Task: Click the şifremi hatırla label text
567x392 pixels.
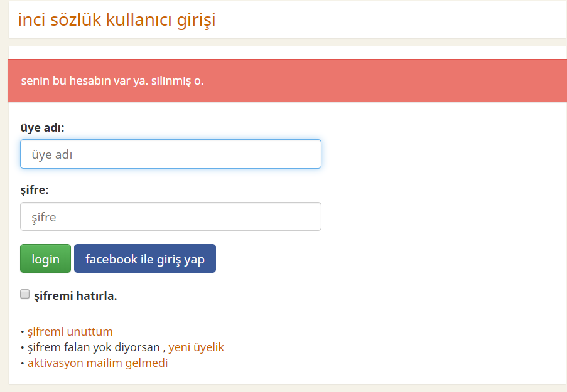Action: [x=75, y=295]
